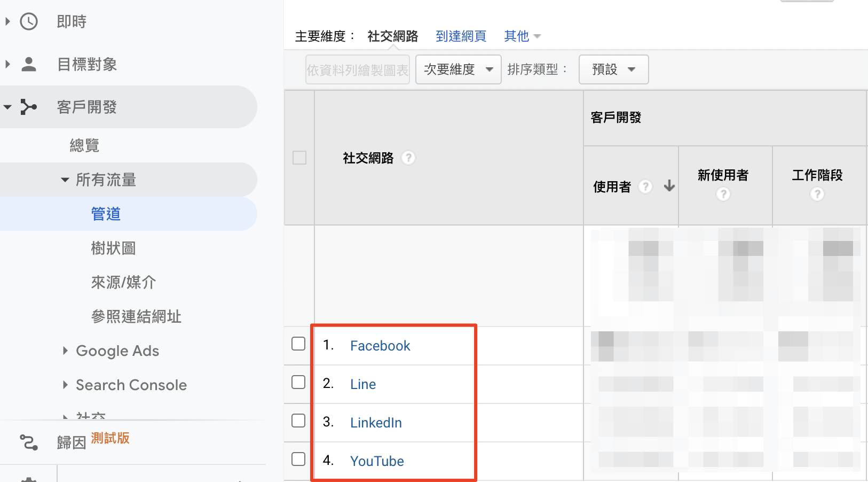The width and height of the screenshot is (868, 482).
Task: Switch primary dimension to 到達網頁
Action: pyautogui.click(x=461, y=36)
